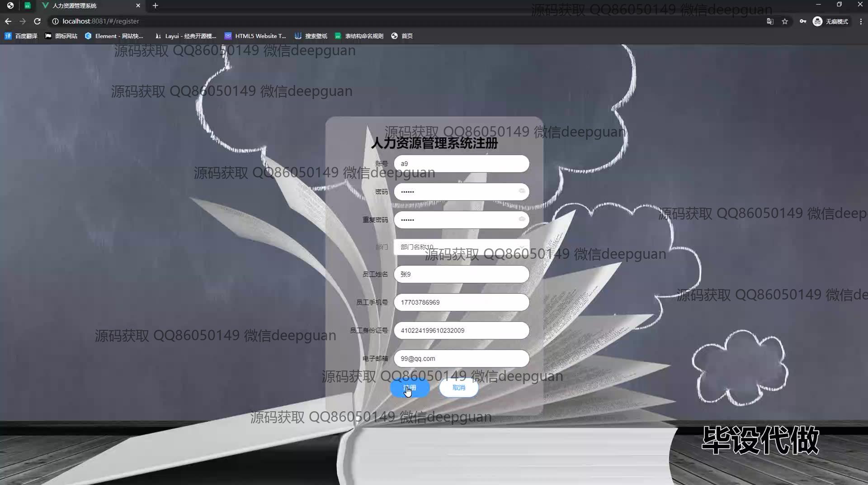Open Element - 网站快 bookmark
The height and width of the screenshot is (485, 868).
[114, 36]
